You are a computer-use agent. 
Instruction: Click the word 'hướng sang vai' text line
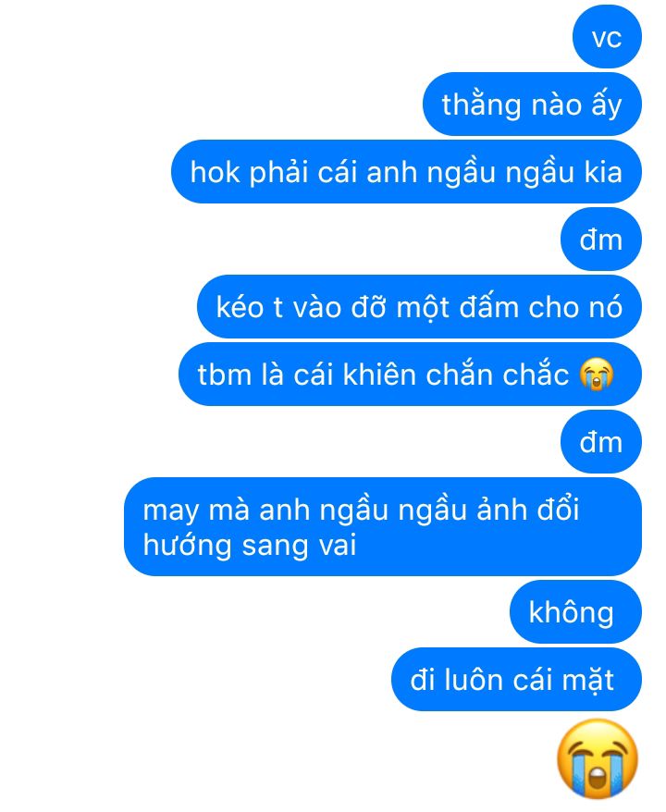tap(250, 547)
